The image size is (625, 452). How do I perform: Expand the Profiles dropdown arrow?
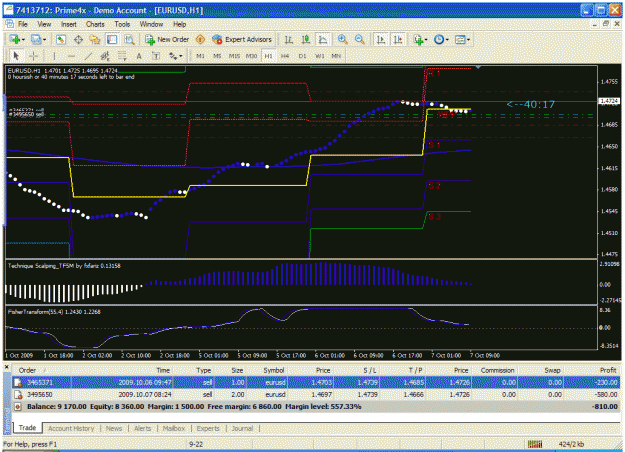click(x=44, y=40)
